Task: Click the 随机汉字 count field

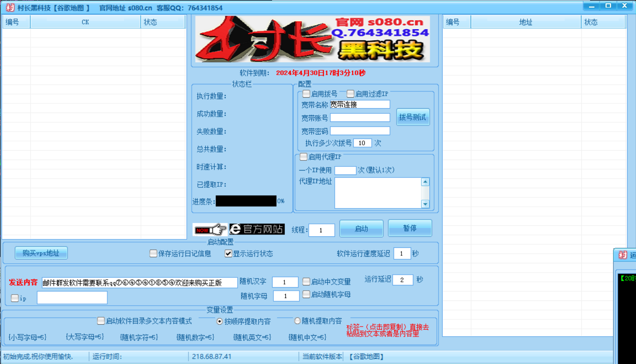Action: 285,282
